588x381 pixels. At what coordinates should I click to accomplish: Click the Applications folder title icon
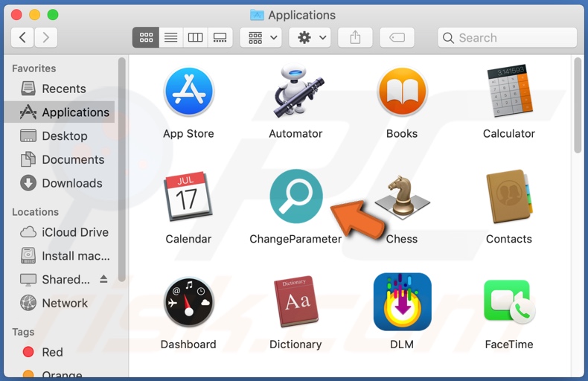(257, 15)
